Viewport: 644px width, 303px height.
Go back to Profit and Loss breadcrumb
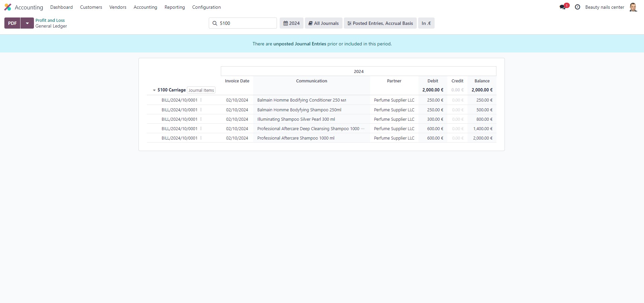[50, 20]
